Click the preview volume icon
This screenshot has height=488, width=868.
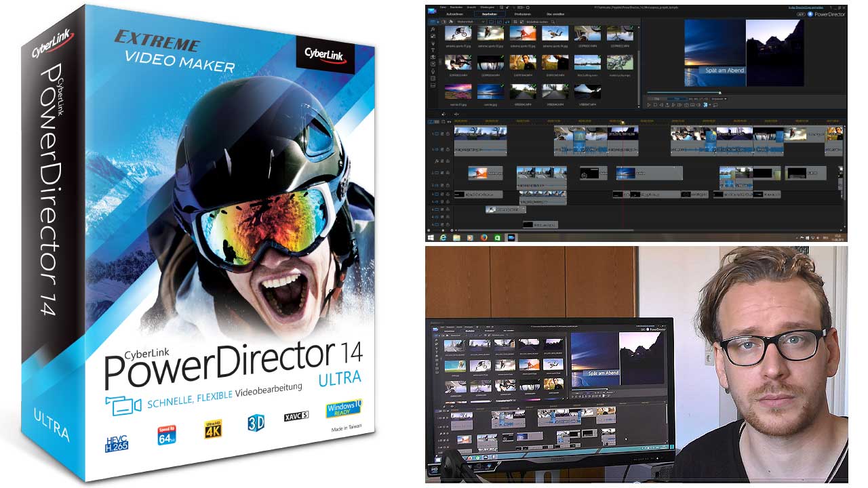click(x=698, y=105)
